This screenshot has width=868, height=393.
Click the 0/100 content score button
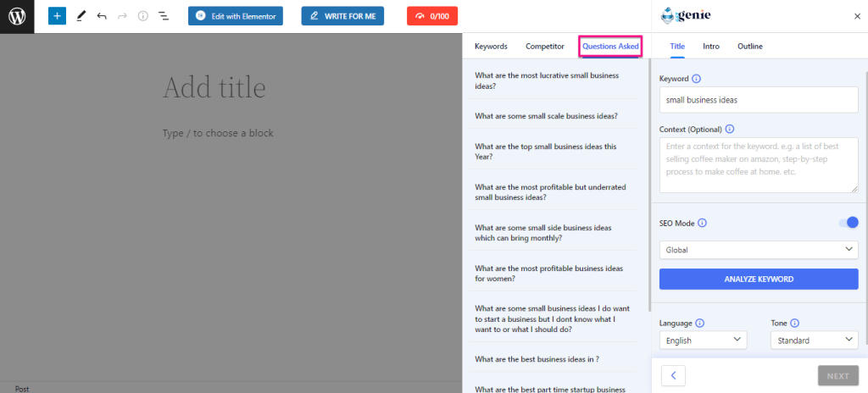click(x=431, y=16)
